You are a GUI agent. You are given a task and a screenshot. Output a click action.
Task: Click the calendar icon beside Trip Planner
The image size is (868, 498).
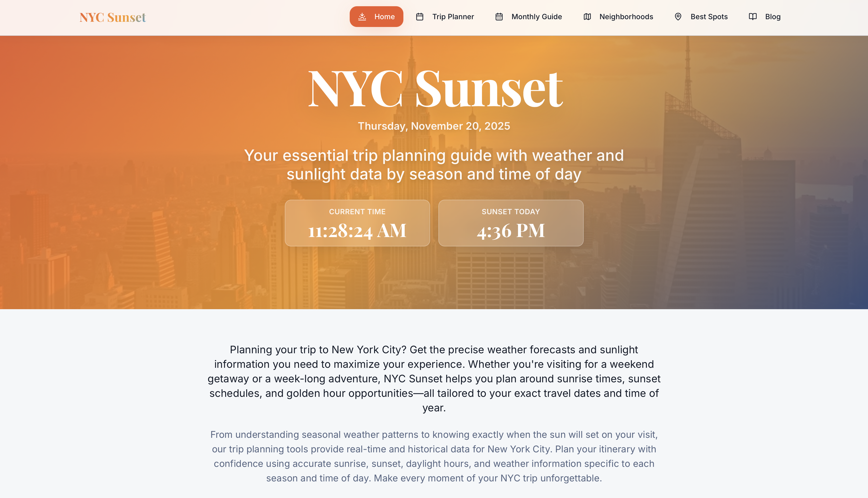[x=420, y=16]
